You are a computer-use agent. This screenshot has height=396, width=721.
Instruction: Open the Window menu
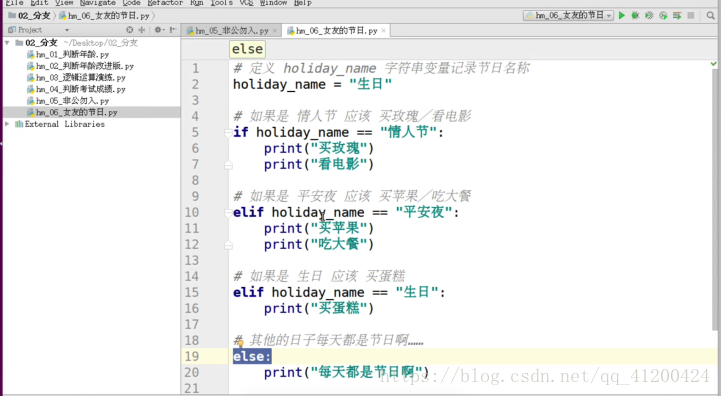click(x=273, y=3)
